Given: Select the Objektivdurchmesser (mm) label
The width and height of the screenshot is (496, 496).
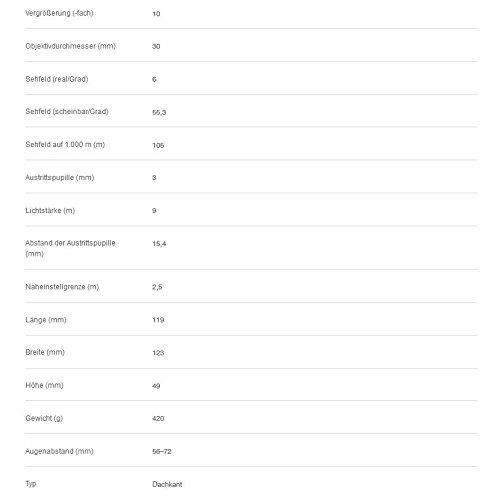Looking at the screenshot, I should point(71,46).
